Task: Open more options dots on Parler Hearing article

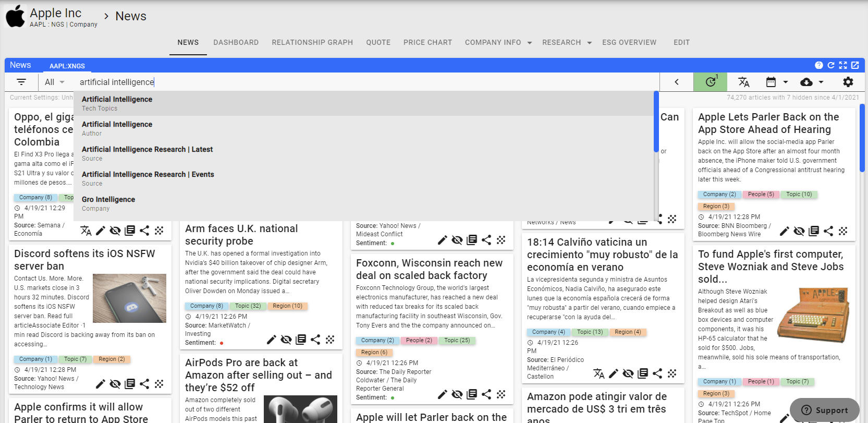Action: 843,231
